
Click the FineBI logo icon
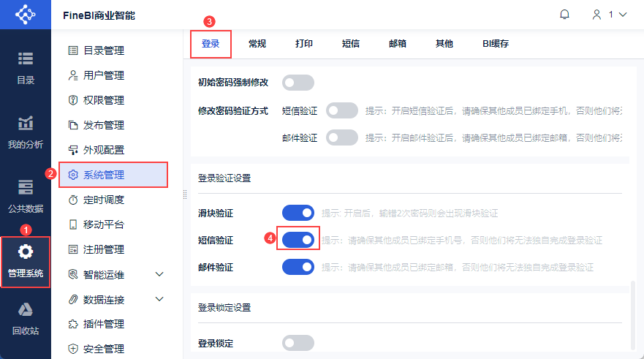(26, 15)
